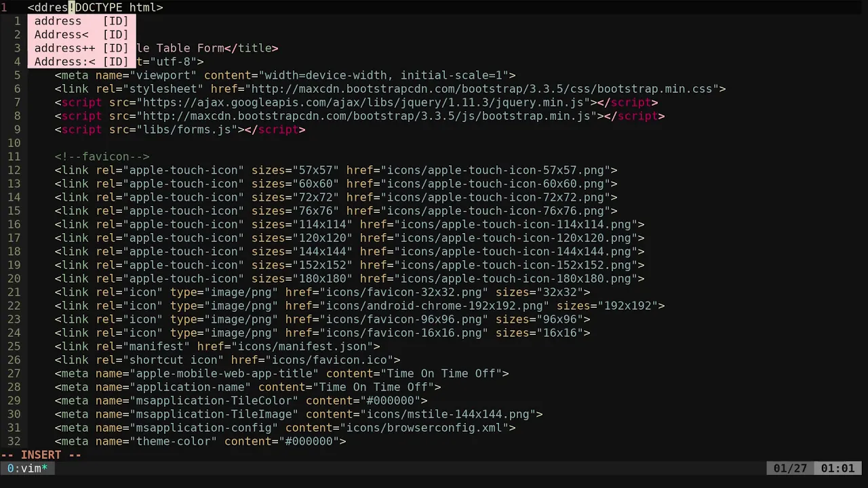Click the tmux window tab "0:vim*"

pos(28,468)
